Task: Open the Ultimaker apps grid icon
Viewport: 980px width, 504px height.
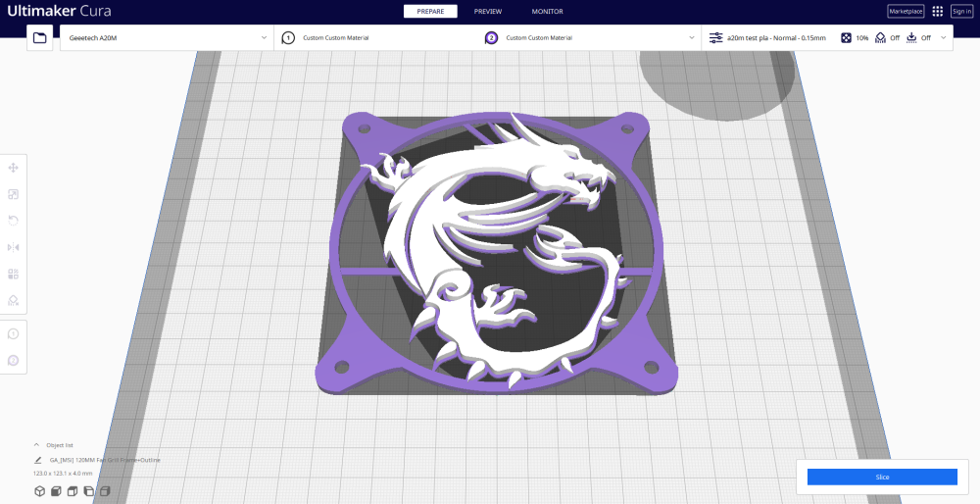Action: tap(938, 11)
